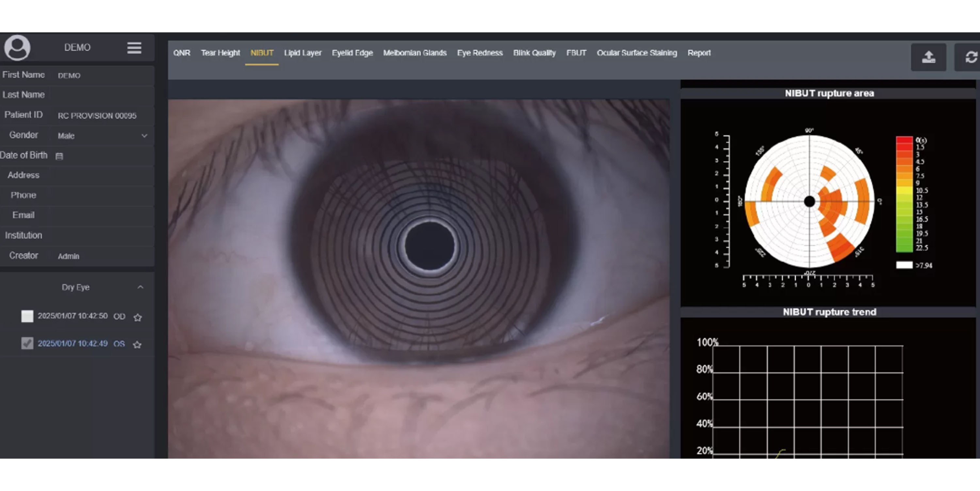Click the white >7.94 legend swatch
The height and width of the screenshot is (491, 980).
point(904,265)
